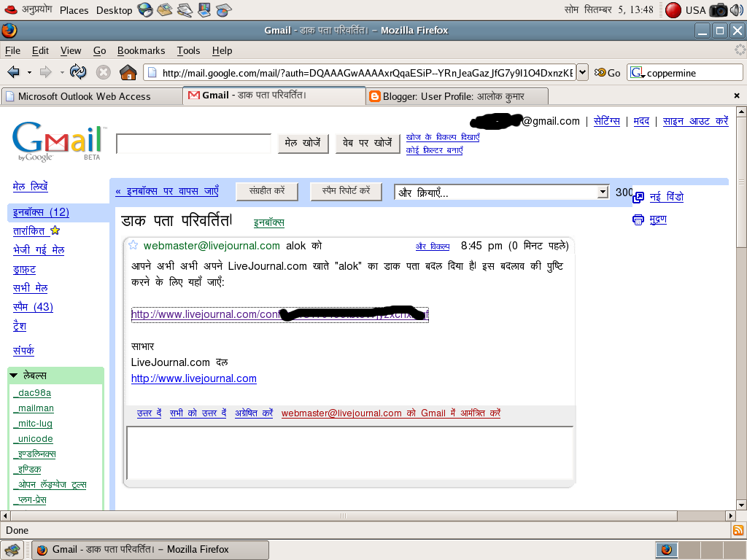747x560 pixels.
Task: Go to the Home page icon
Action: click(128, 72)
